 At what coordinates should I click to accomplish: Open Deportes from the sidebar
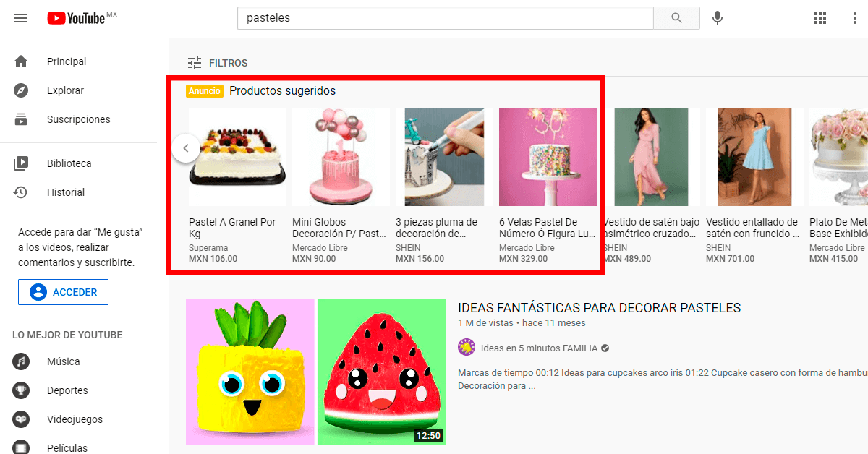(x=67, y=390)
